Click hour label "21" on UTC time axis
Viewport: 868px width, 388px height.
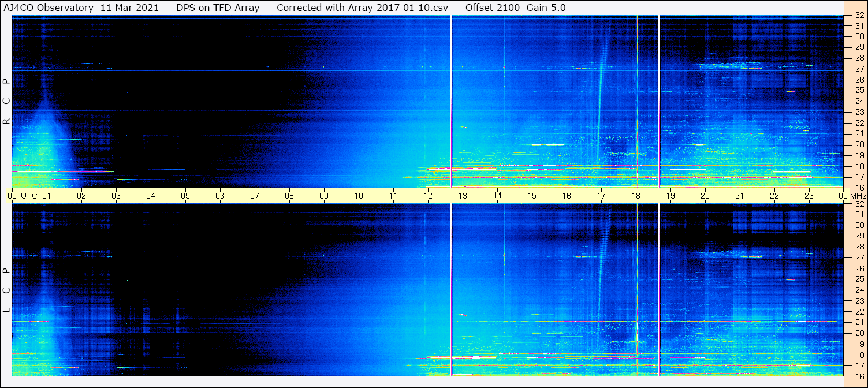(x=740, y=196)
